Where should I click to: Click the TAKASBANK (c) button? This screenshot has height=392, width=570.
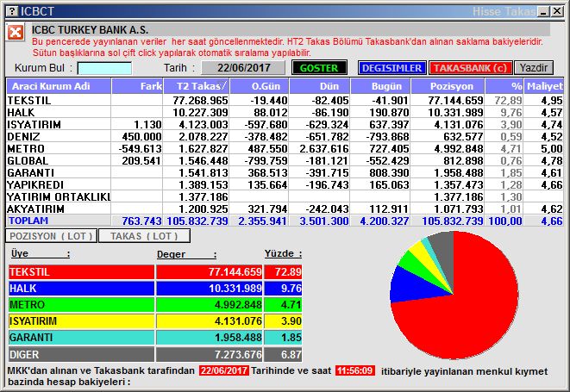point(470,67)
